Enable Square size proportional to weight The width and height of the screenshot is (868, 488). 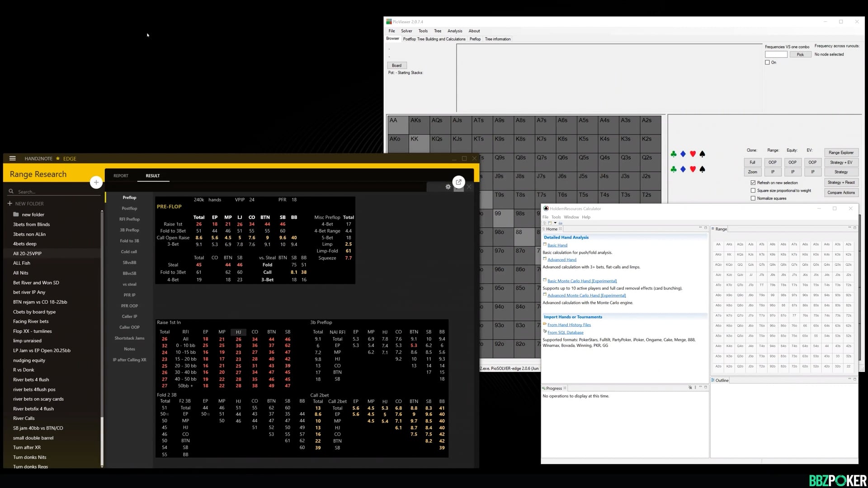pos(753,190)
